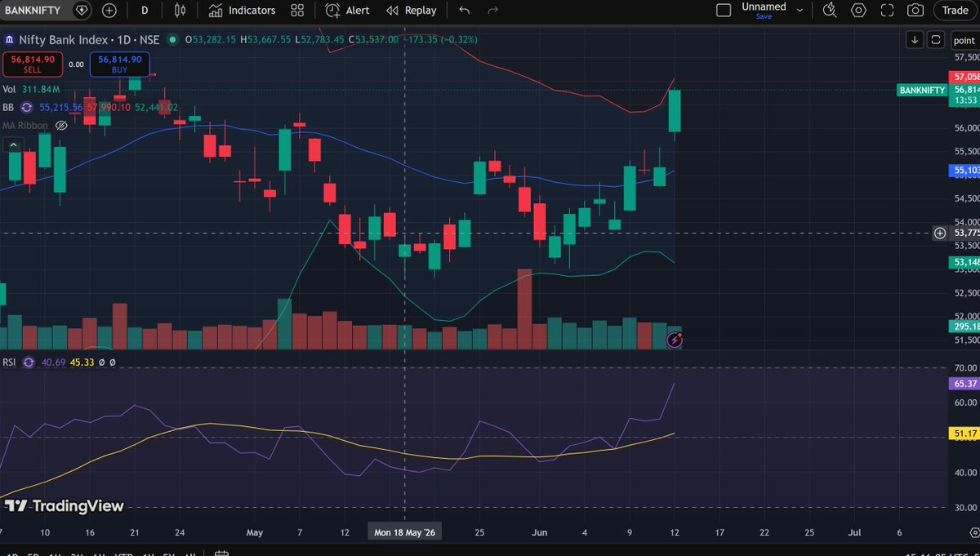The height and width of the screenshot is (556, 980).
Task: Redo the last chart action
Action: (x=492, y=11)
